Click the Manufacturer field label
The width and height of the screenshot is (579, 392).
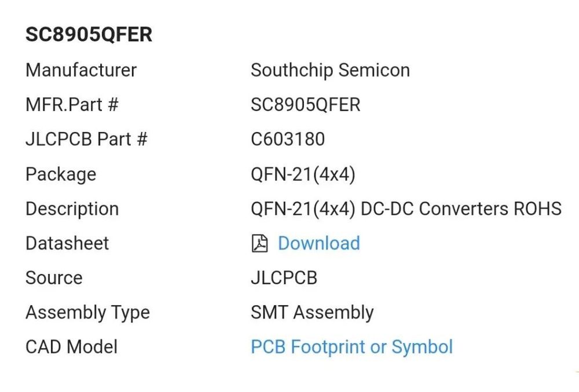pos(81,70)
